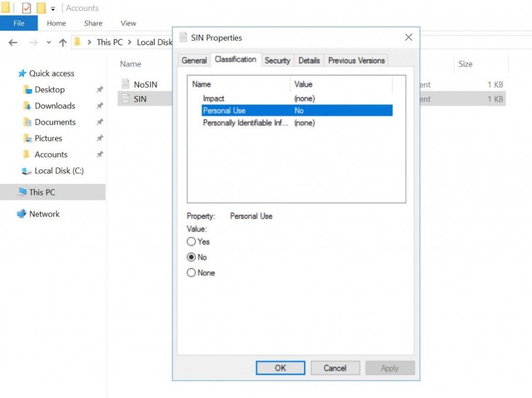Select This PC in navigation pane
This screenshot has width=532, height=398.
point(52,192)
